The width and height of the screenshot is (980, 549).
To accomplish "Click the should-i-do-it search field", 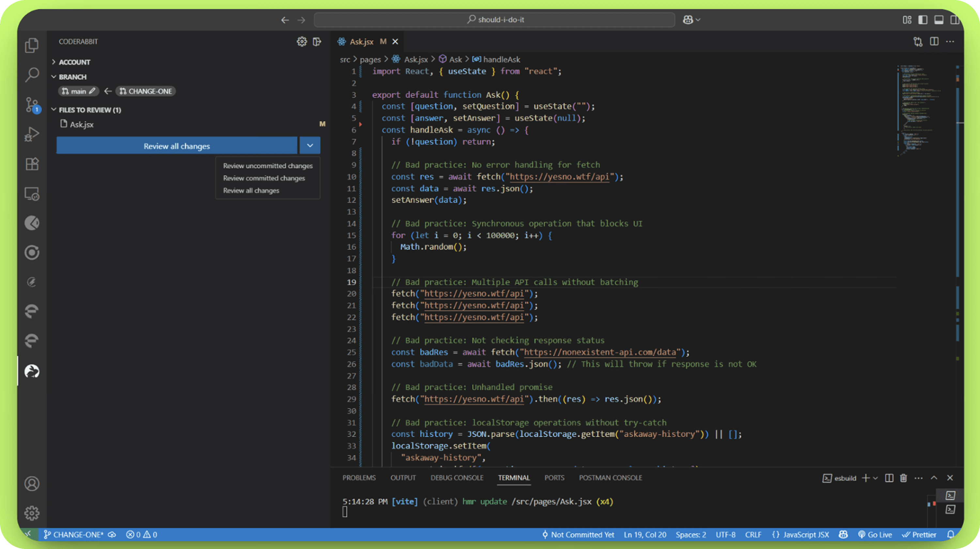I will 494,20.
